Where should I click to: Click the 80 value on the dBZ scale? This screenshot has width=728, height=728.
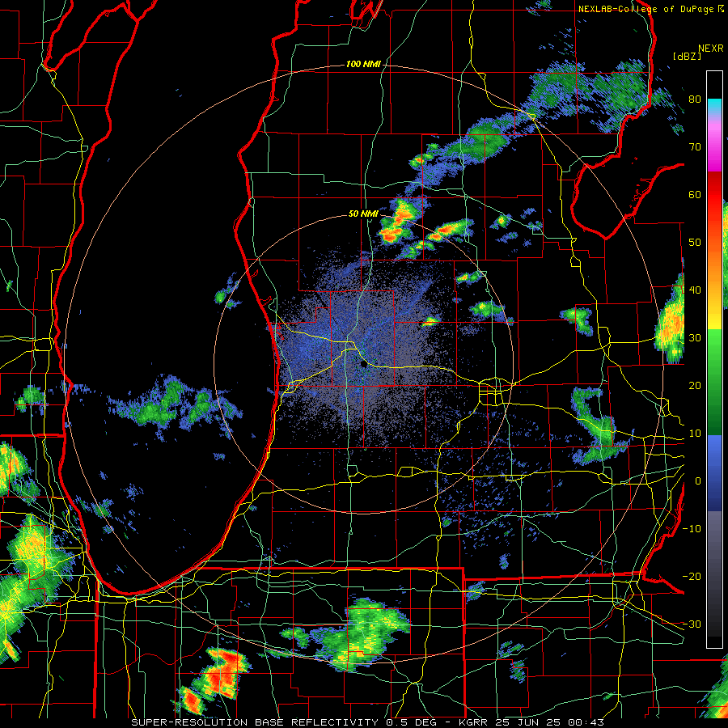click(x=695, y=99)
